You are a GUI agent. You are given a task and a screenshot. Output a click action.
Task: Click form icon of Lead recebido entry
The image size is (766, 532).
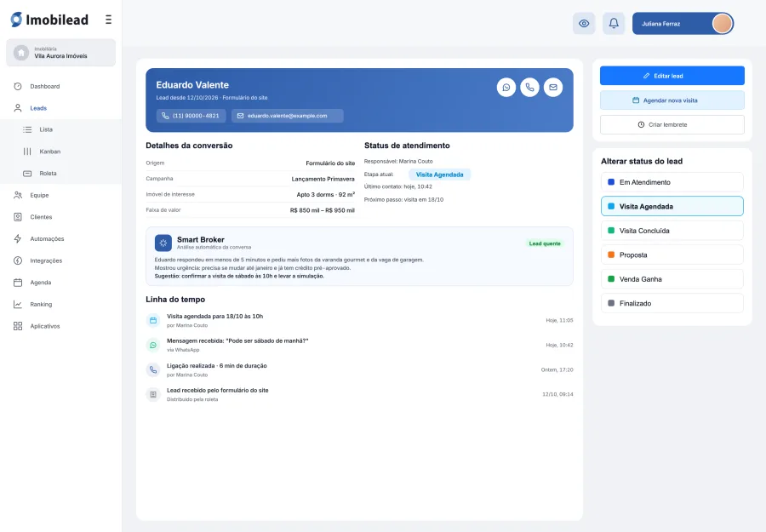click(x=153, y=394)
